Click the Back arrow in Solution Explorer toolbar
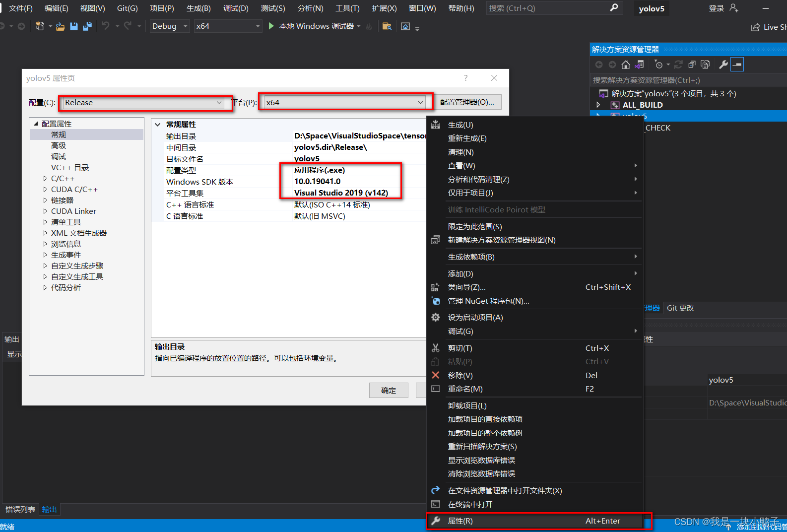The width and height of the screenshot is (787, 532). [599, 65]
